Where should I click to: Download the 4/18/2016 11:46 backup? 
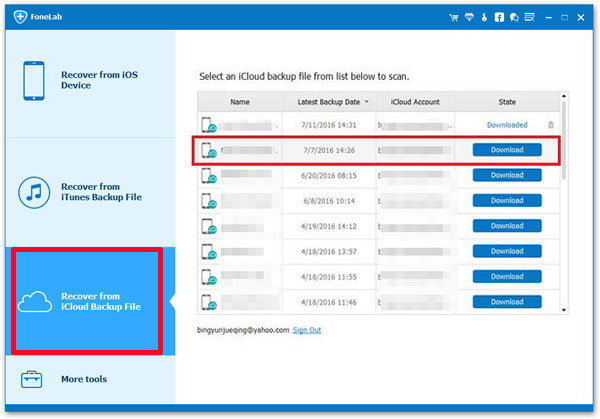point(507,301)
